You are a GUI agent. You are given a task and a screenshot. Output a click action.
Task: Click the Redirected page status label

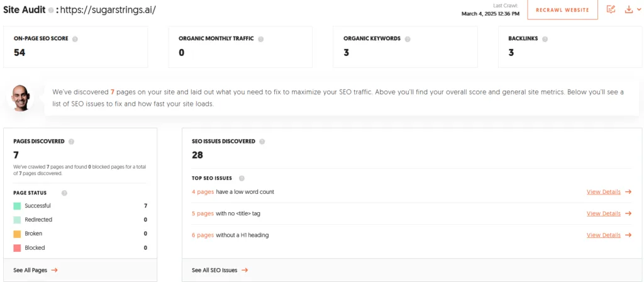tap(38, 220)
